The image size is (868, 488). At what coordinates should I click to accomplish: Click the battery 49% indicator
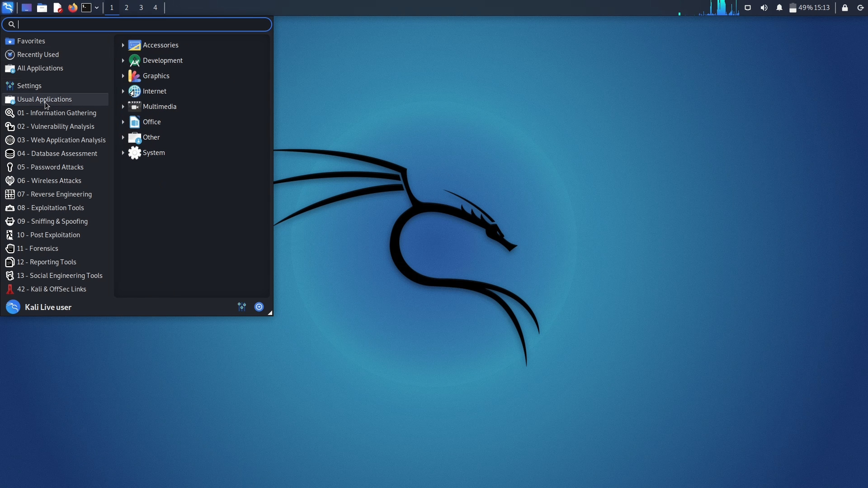[x=801, y=8]
